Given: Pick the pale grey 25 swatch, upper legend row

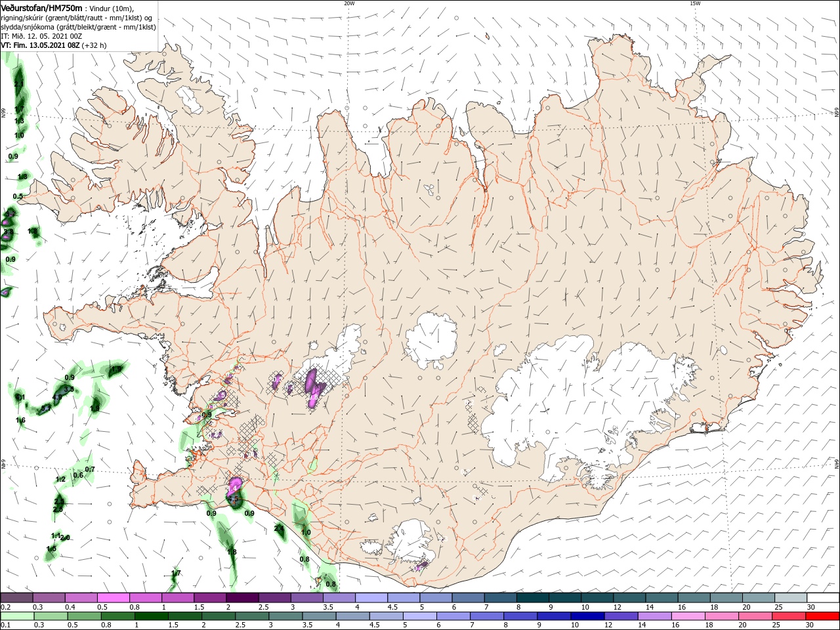Looking at the screenshot, I should pos(791,598).
